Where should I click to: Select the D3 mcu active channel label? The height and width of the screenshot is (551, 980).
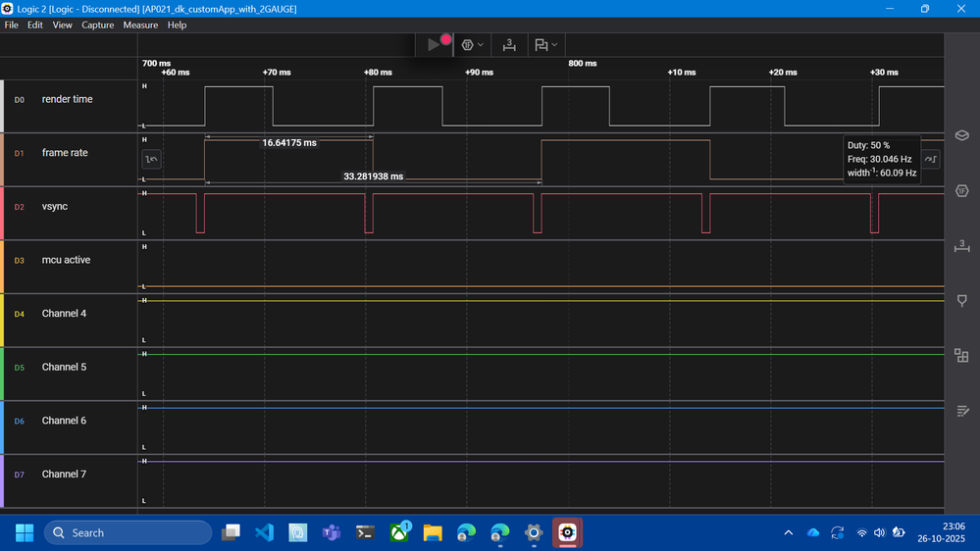(66, 260)
